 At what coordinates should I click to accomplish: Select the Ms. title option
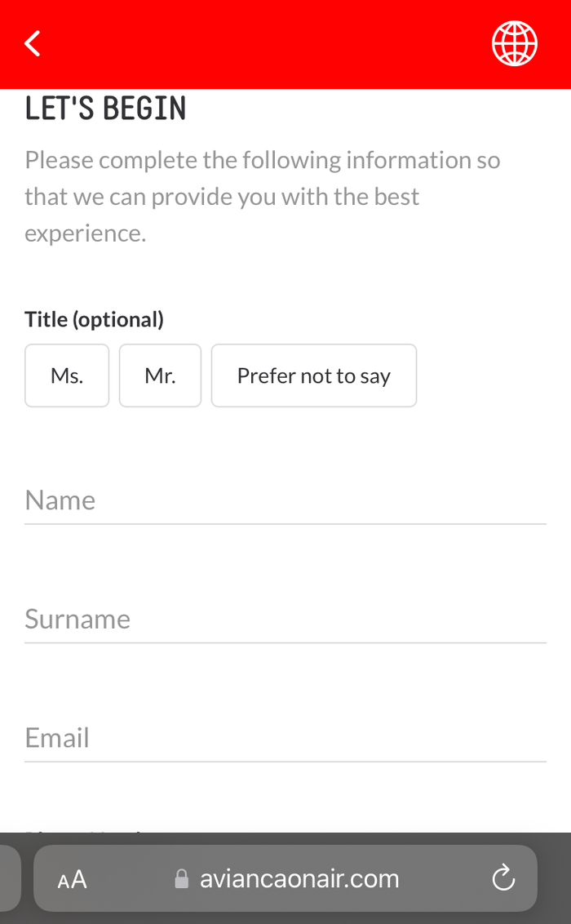pyautogui.click(x=67, y=375)
